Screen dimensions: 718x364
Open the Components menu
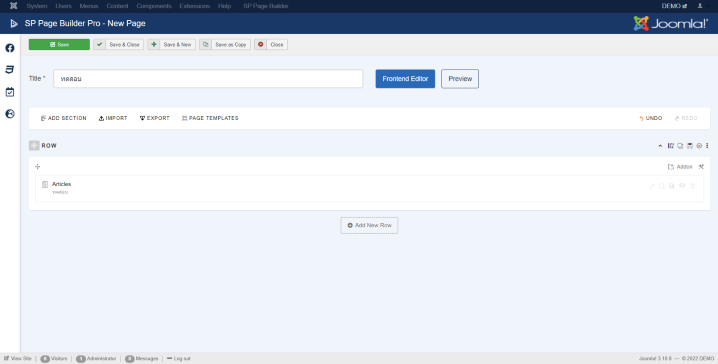click(x=154, y=6)
